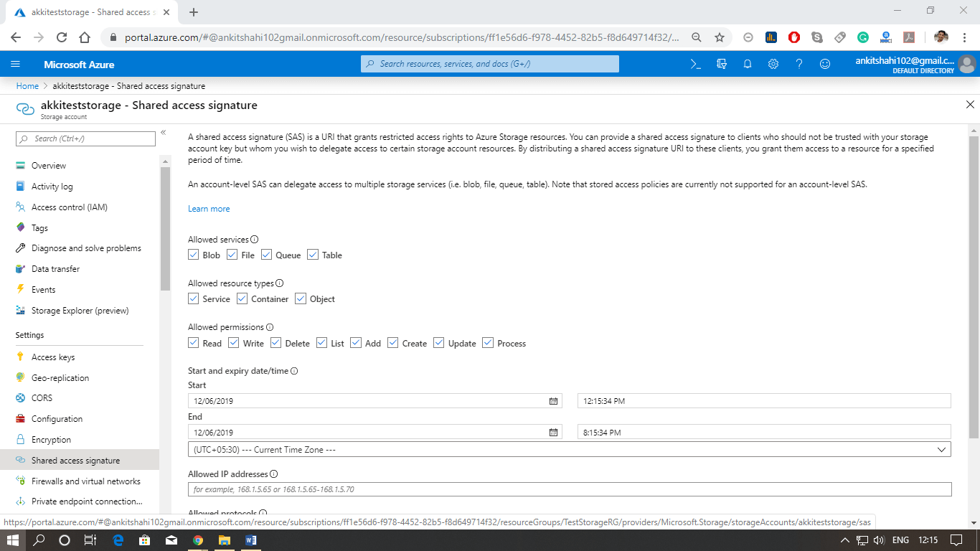
Task: Open the notifications bell
Action: [748, 64]
